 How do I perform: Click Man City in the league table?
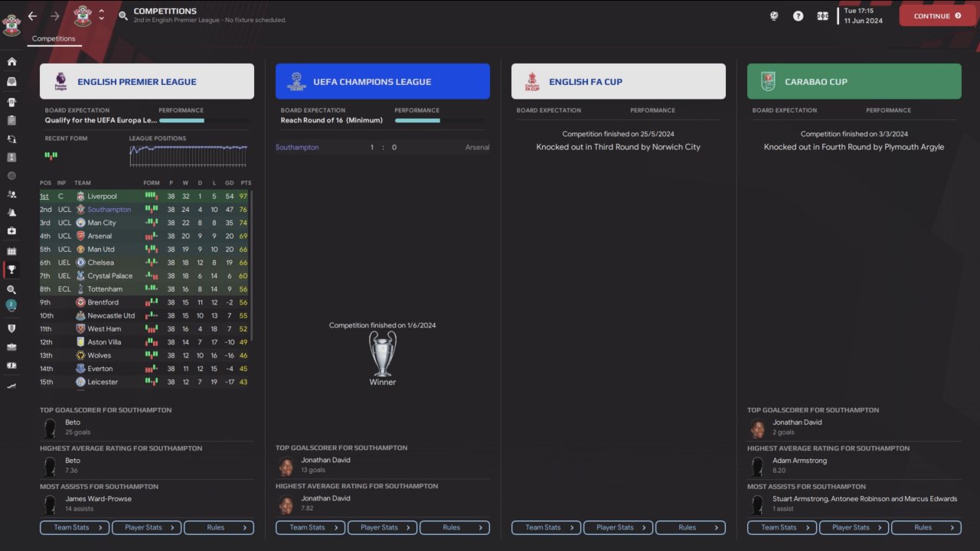pos(102,223)
